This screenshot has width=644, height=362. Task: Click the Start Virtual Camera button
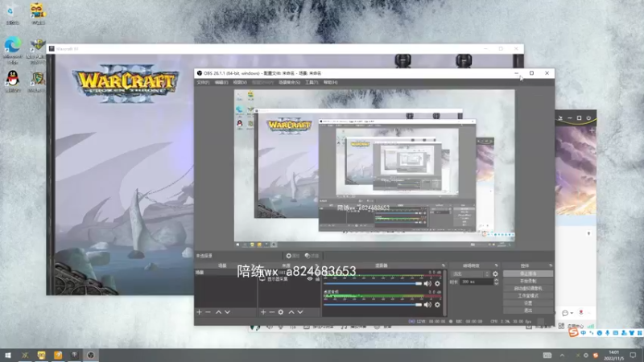pos(528,289)
